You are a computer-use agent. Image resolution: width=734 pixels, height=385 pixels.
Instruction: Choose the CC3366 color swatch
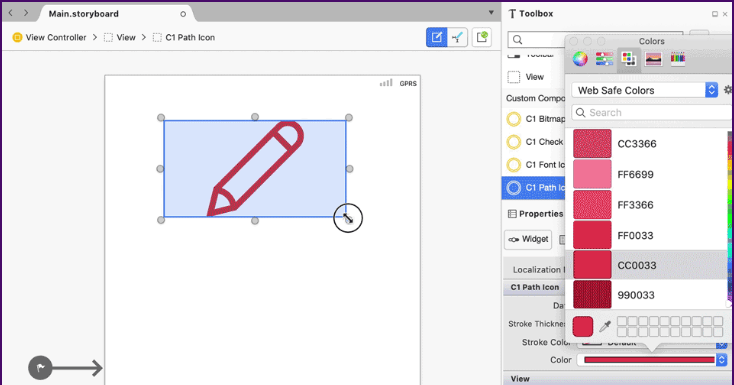tap(592, 143)
